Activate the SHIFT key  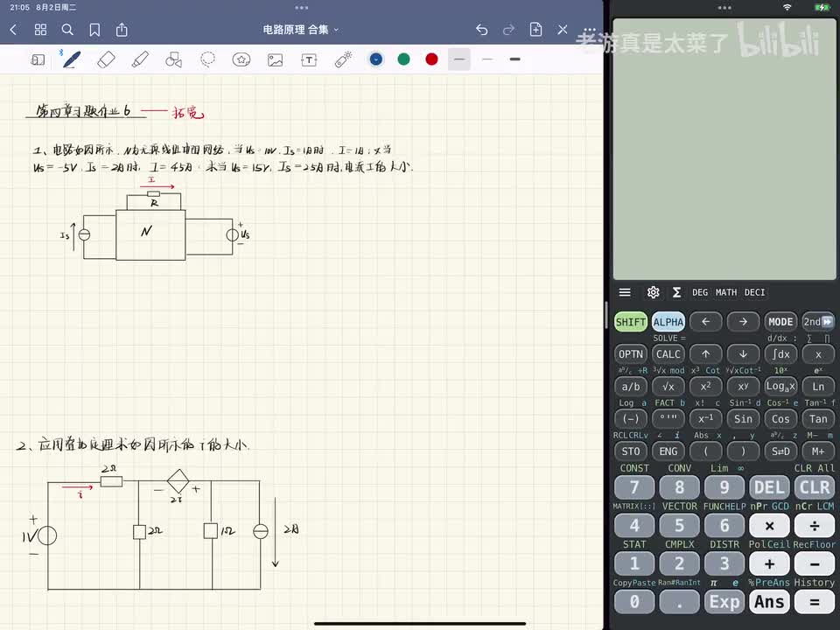pos(631,322)
